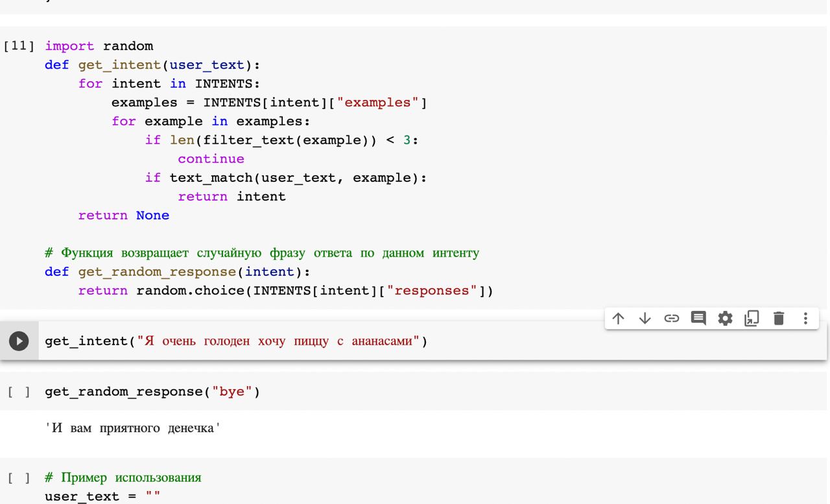
Task: Click the [11] execution count indicator
Action: (19, 46)
